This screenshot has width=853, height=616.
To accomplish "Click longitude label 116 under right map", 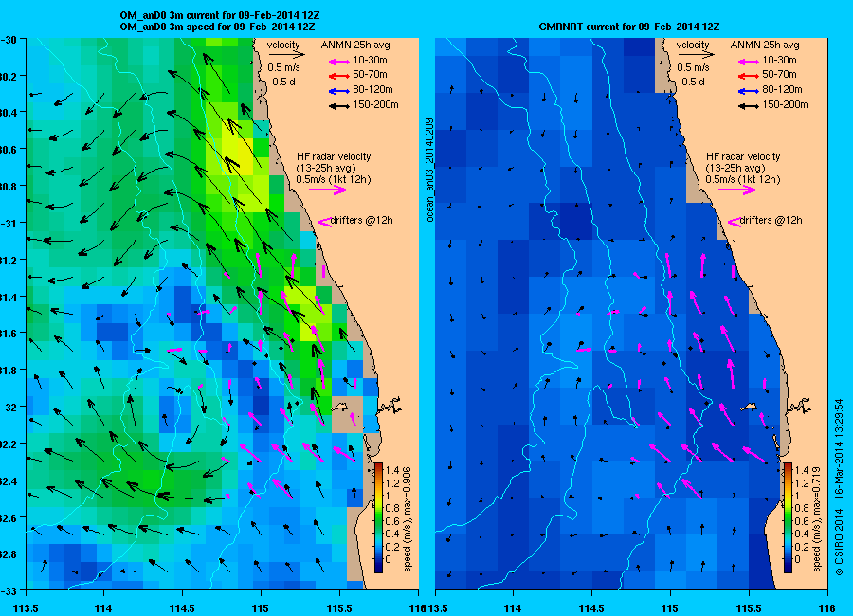I will tap(826, 607).
